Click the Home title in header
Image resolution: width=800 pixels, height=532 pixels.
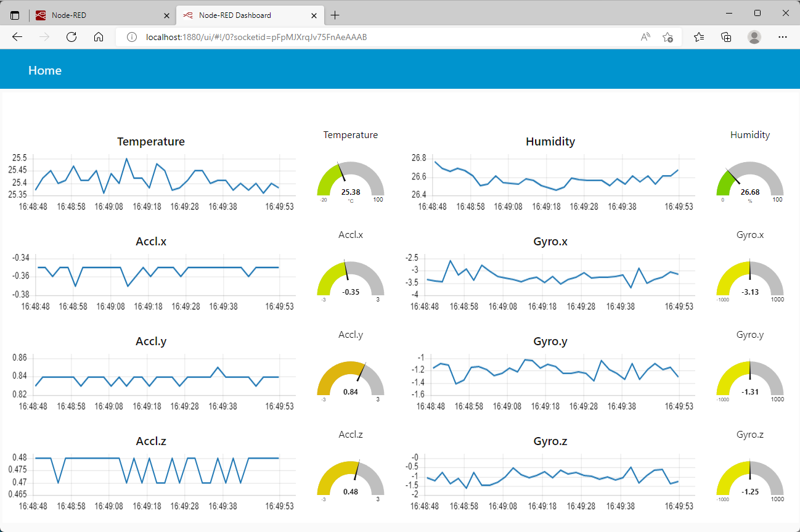pos(45,70)
